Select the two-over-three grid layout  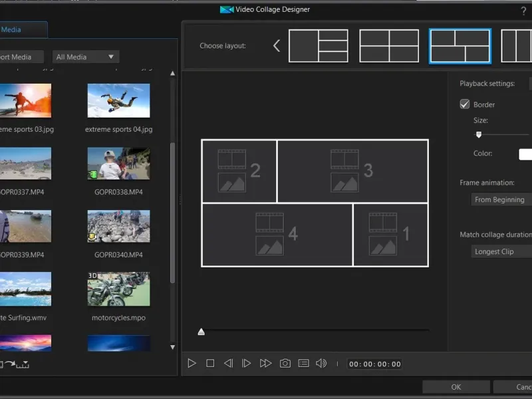[x=389, y=46]
